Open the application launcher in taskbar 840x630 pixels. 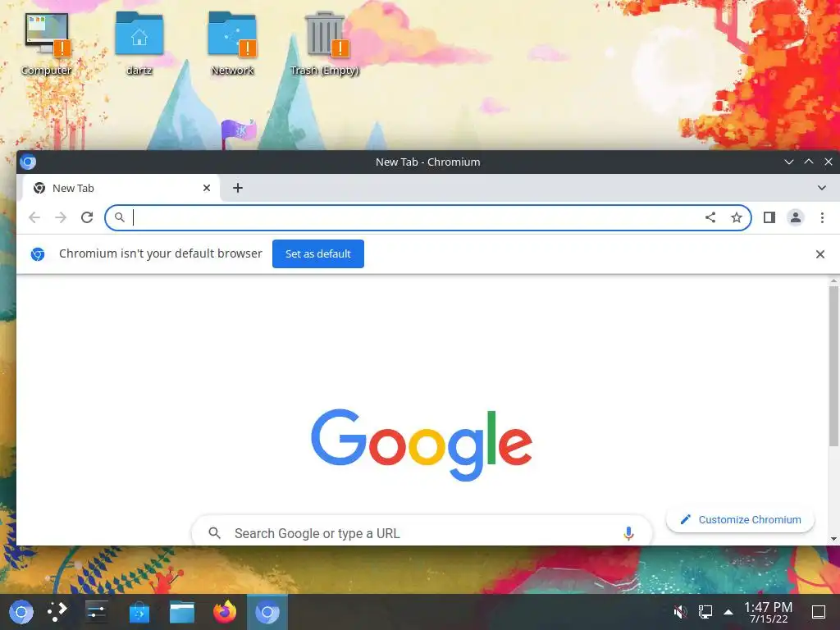(21, 612)
